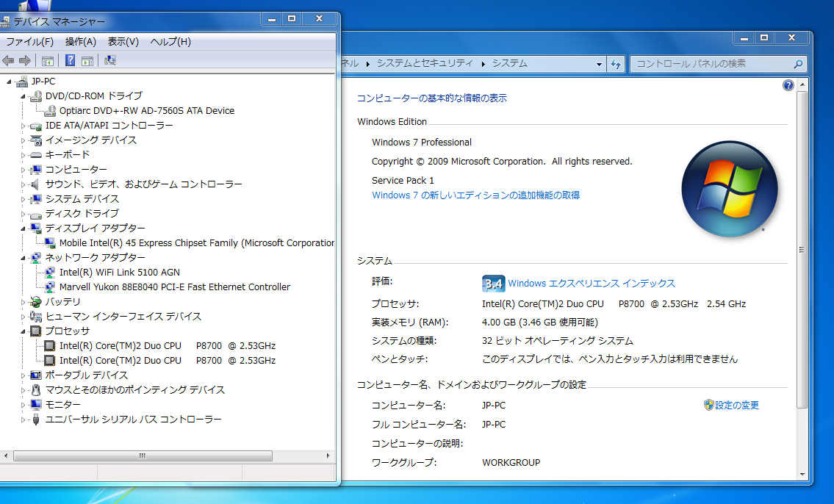Click the right arrow of Device Manager horizontal scrollbar
834x504 pixels.
[x=328, y=456]
